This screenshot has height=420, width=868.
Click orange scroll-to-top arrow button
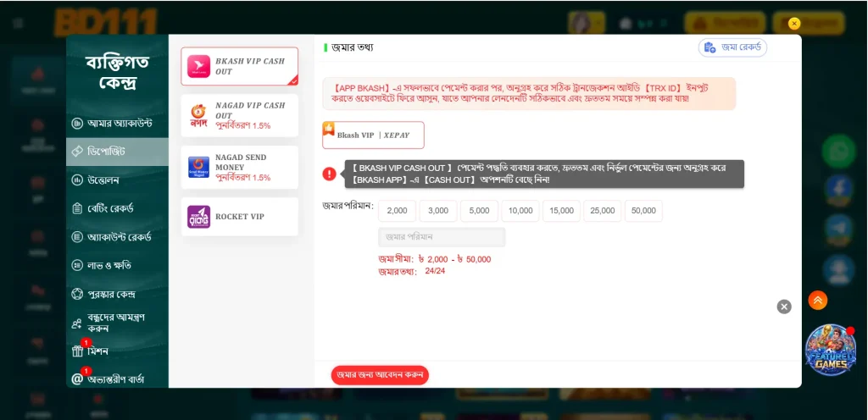pos(818,300)
